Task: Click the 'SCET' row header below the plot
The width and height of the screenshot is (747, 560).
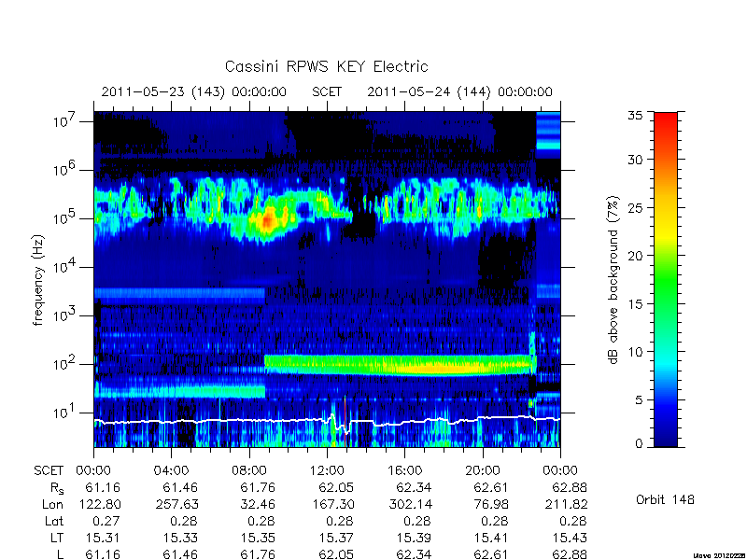Action: click(x=49, y=471)
